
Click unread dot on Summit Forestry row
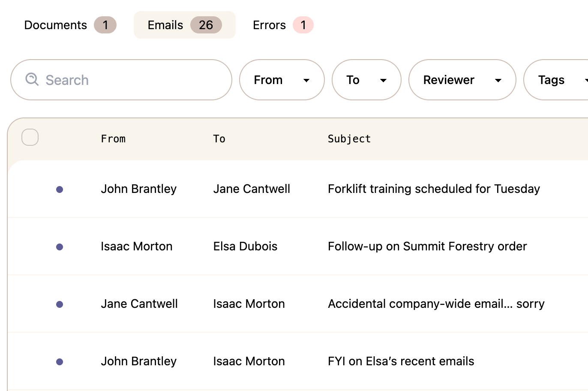click(x=60, y=247)
